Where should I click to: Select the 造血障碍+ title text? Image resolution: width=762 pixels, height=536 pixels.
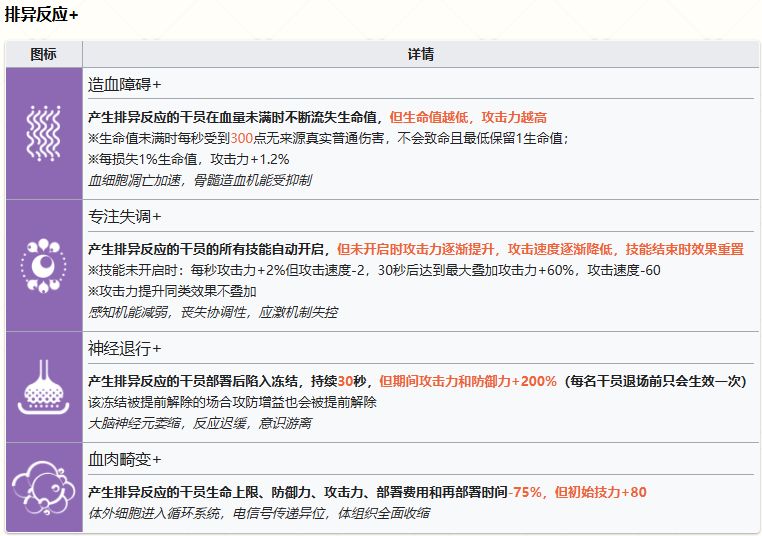pyautogui.click(x=124, y=85)
